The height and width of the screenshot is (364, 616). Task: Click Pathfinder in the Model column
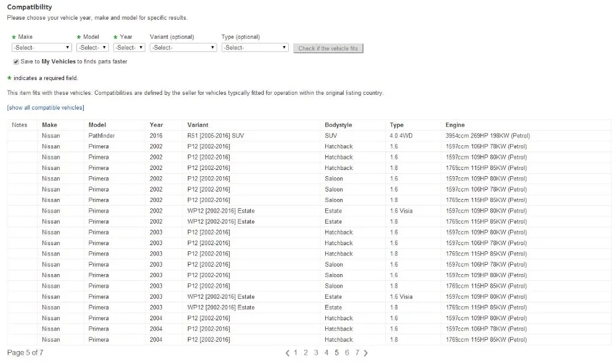pos(102,136)
